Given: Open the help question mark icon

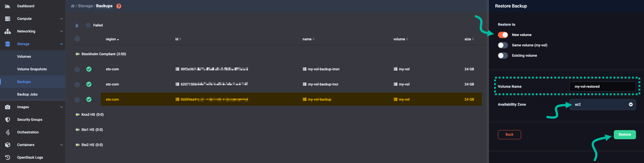Looking at the screenshot, I should (x=119, y=6).
